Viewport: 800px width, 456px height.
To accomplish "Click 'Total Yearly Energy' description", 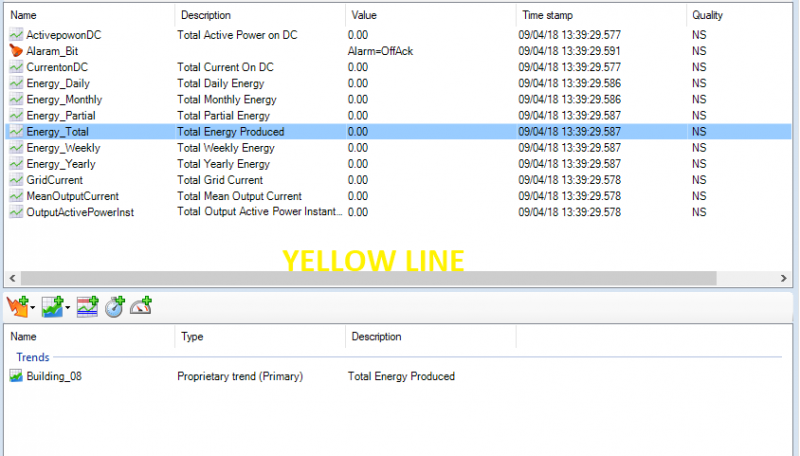I will [x=223, y=164].
